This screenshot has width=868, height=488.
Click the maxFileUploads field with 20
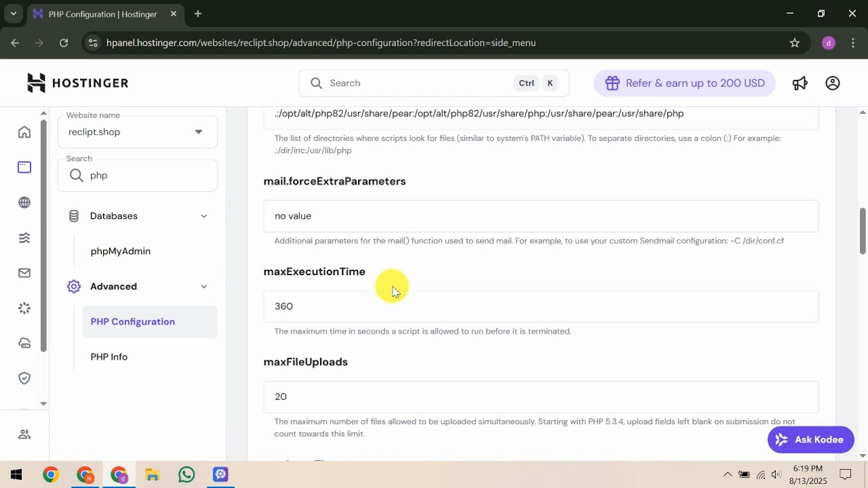pyautogui.click(x=541, y=396)
